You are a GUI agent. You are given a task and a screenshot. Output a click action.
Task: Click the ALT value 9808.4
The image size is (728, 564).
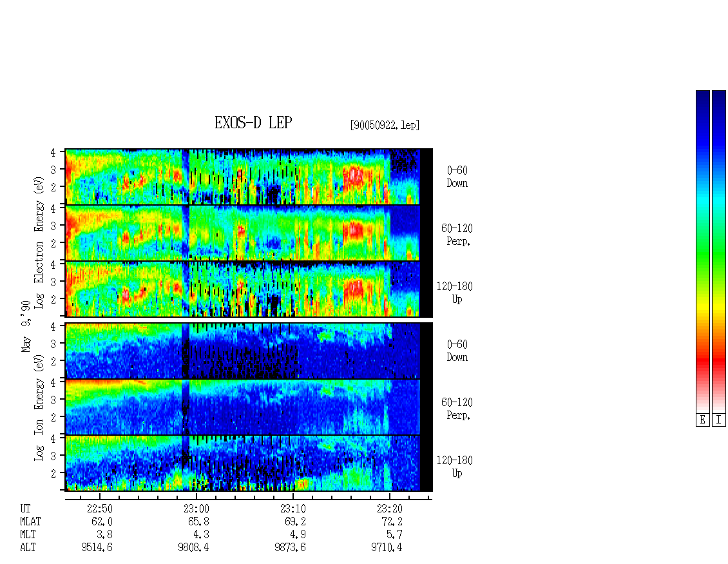click(x=194, y=548)
